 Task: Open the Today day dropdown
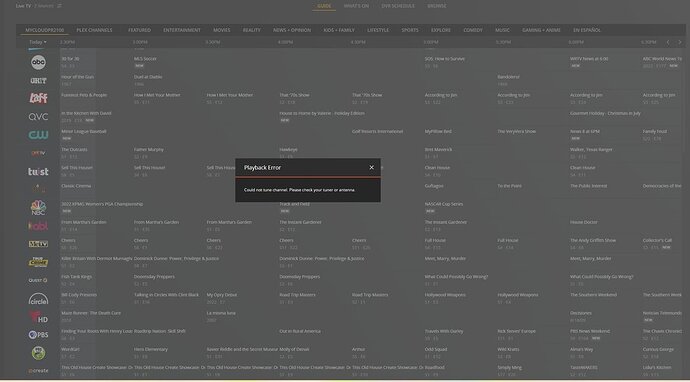click(x=38, y=42)
